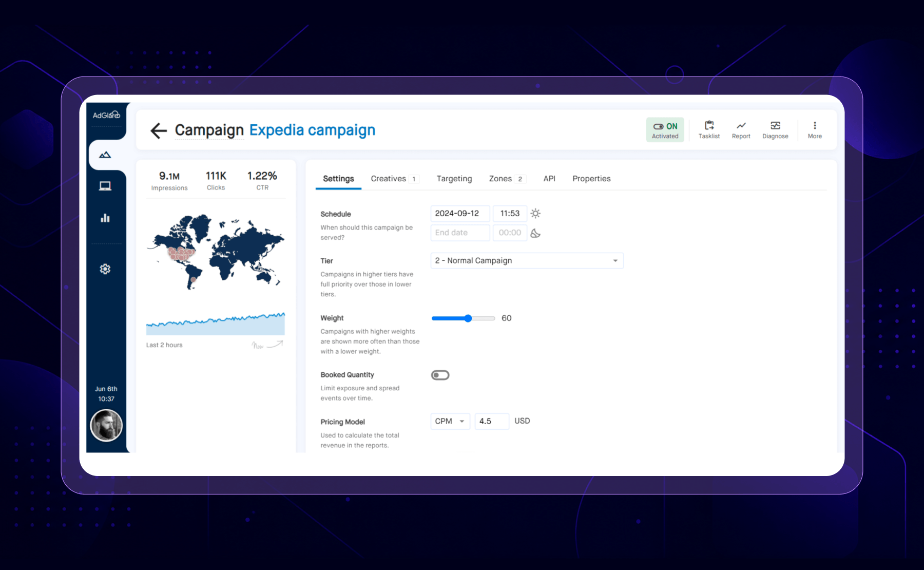Viewport: 924px width, 570px height.
Task: Open the campaign Report
Action: 741,130
